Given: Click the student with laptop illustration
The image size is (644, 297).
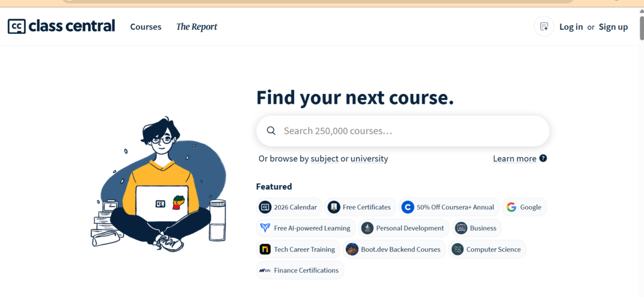Looking at the screenshot, I should click(x=159, y=184).
